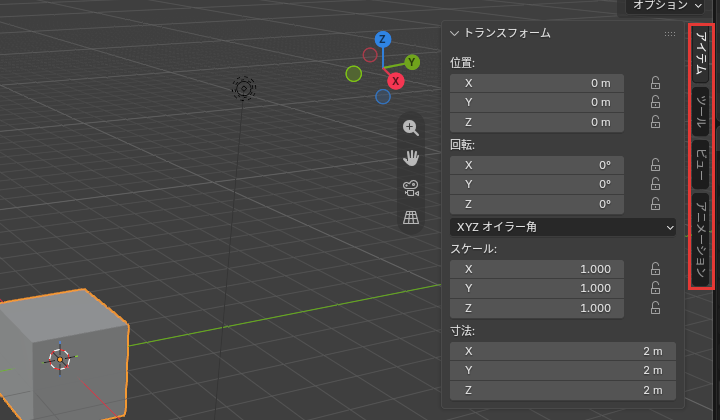This screenshot has height=420, width=720.
Task: Open the オプション dropdown
Action: point(665,6)
